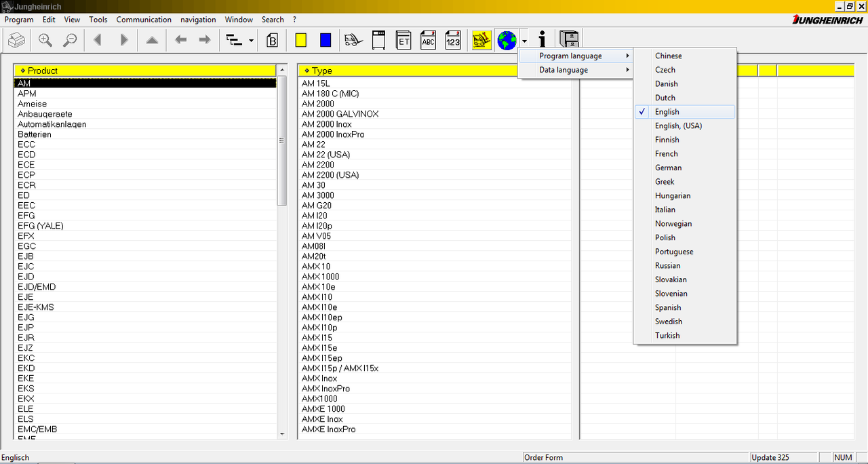
Task: Click the information 'i' icon
Action: click(542, 40)
